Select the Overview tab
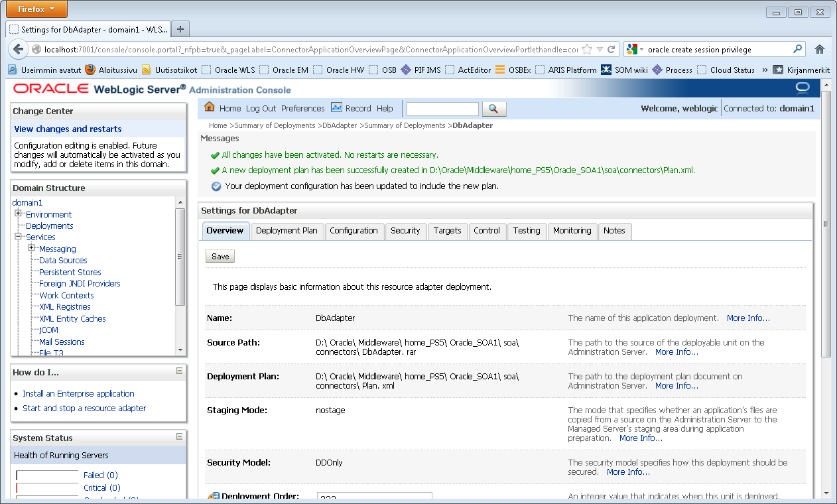The height and width of the screenshot is (504, 837). (x=225, y=231)
